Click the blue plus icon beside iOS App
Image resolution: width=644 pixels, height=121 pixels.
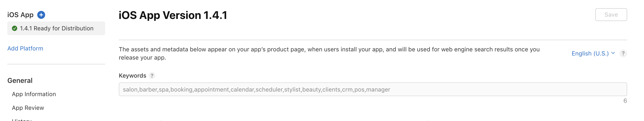[x=41, y=15]
